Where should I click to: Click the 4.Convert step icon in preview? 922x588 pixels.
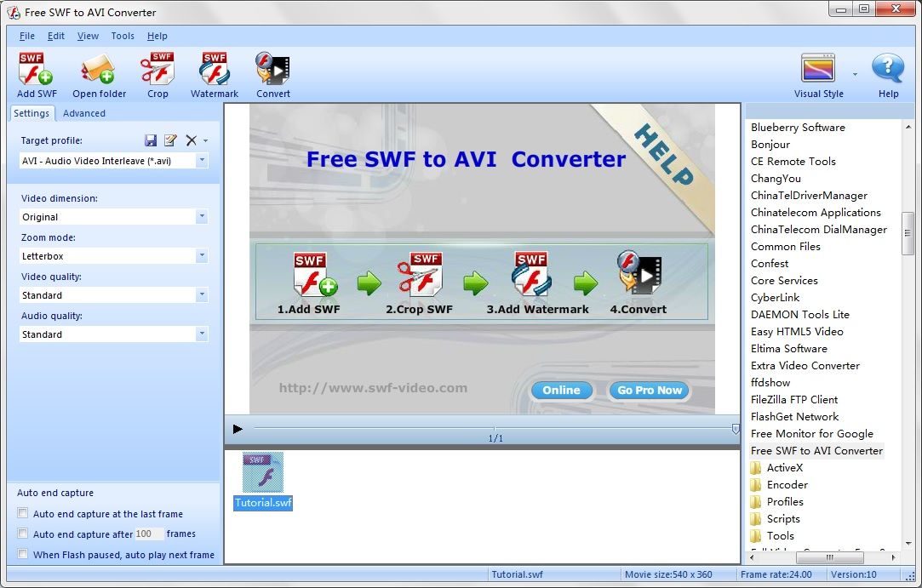click(x=639, y=273)
